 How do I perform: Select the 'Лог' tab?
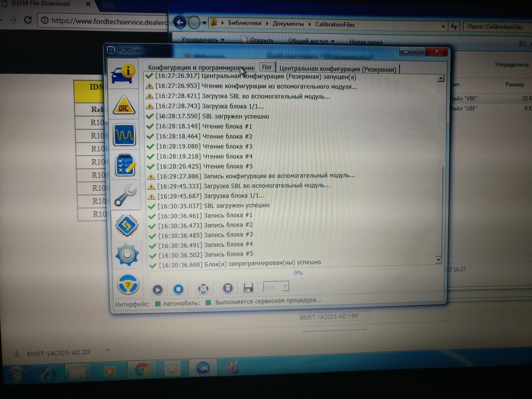tap(267, 67)
